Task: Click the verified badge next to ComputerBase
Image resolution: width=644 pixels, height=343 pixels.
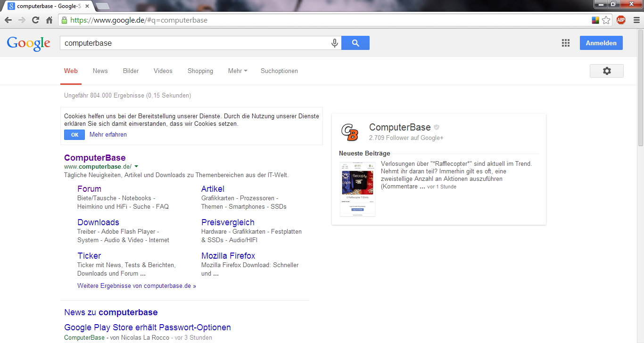Action: coord(437,127)
